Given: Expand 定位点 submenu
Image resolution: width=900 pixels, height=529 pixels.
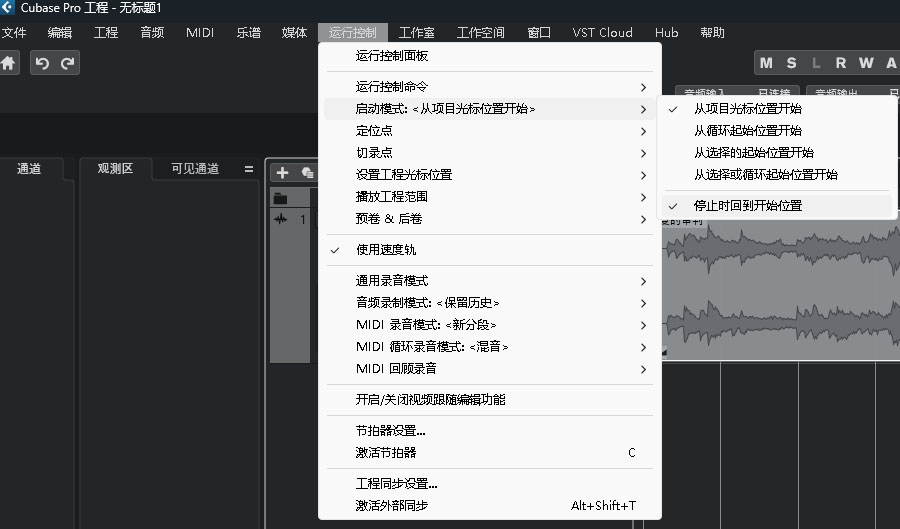Looking at the screenshot, I should pos(490,131).
